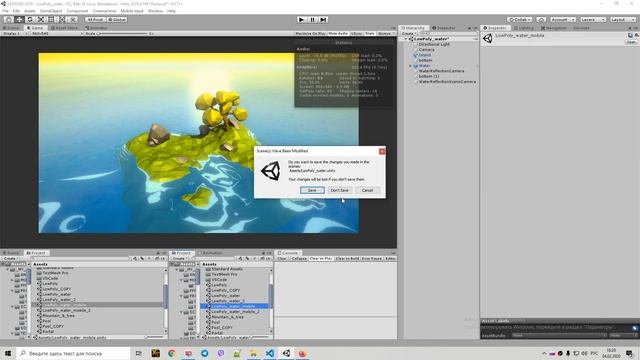The height and width of the screenshot is (360, 640).
Task: Open the Component menu
Action: (x=77, y=11)
